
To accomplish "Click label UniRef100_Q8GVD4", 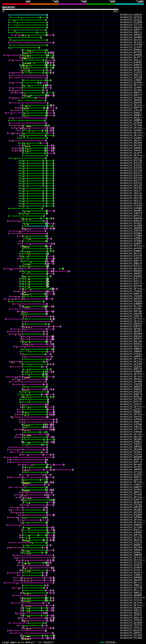I will (x=131, y=103).
